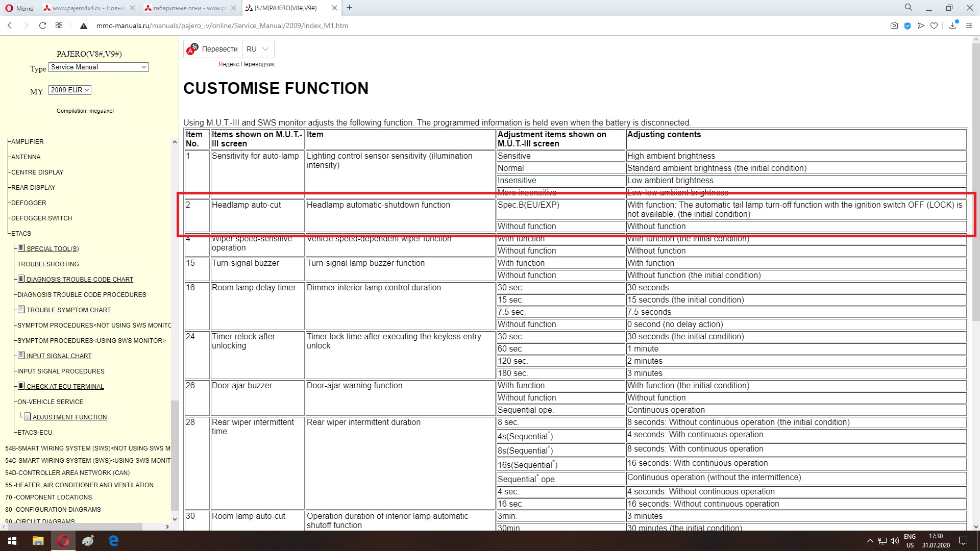Click the heart bookmark icon

coord(934,26)
